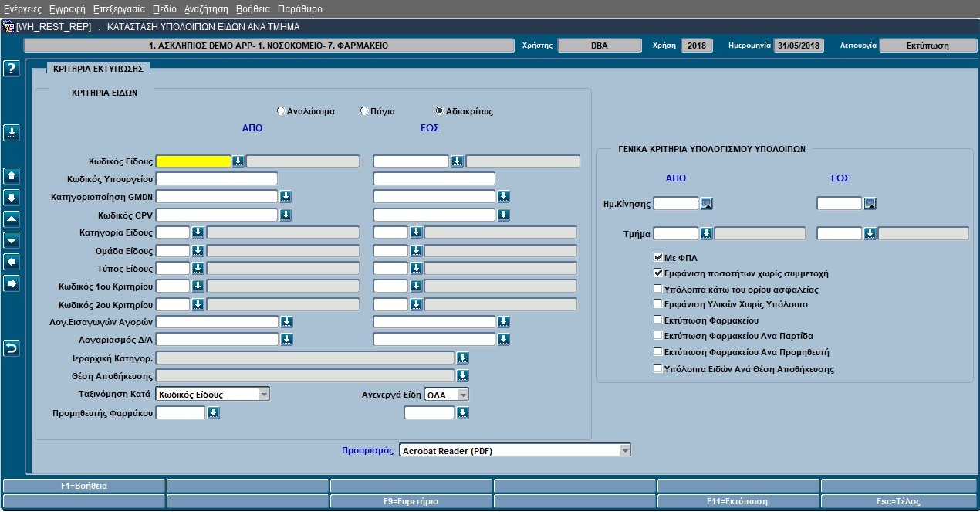Open lookup for Τύπος Είδους ΕΩΣ field

point(416,269)
